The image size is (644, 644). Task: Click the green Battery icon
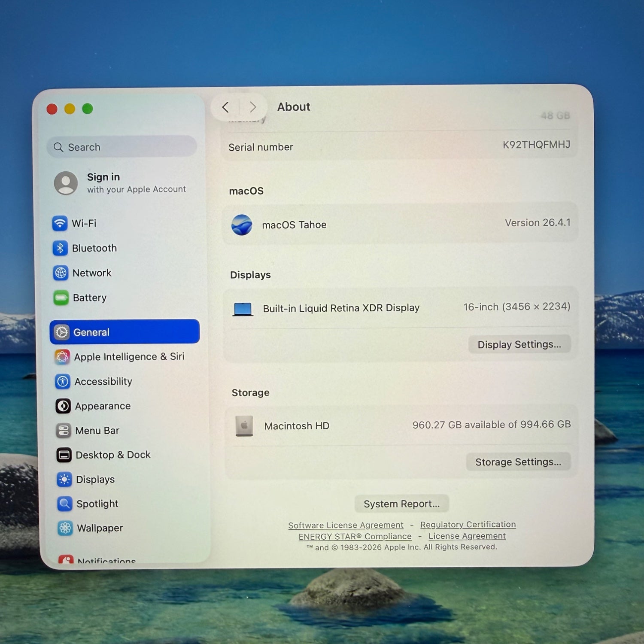pyautogui.click(x=61, y=298)
